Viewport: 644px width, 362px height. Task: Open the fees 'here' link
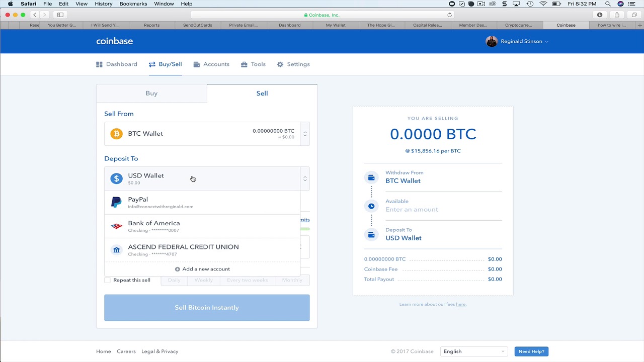click(460, 304)
